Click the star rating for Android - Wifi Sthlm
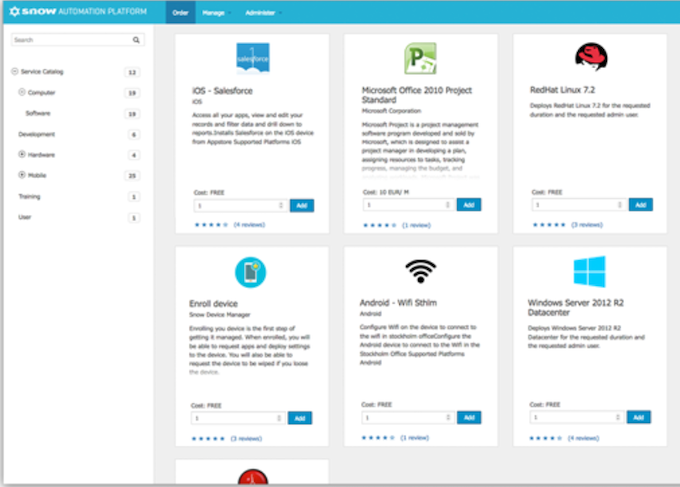Viewport: 680px width, 487px height. tap(378, 438)
